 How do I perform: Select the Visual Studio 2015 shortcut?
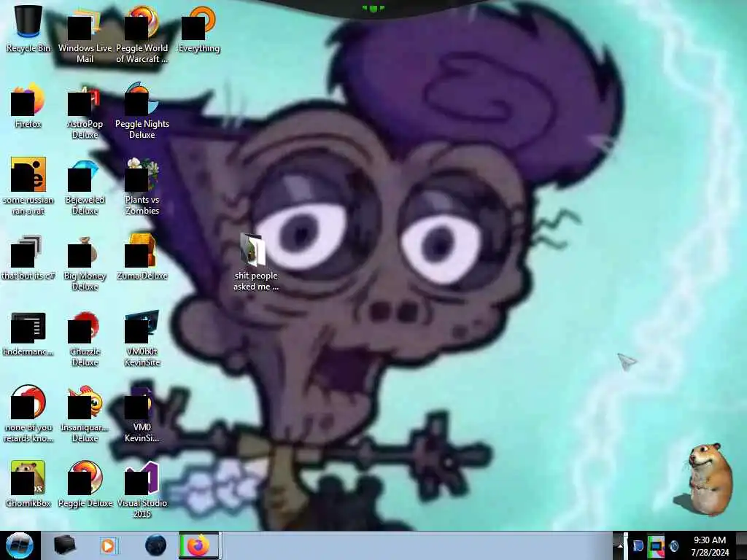pos(142,489)
